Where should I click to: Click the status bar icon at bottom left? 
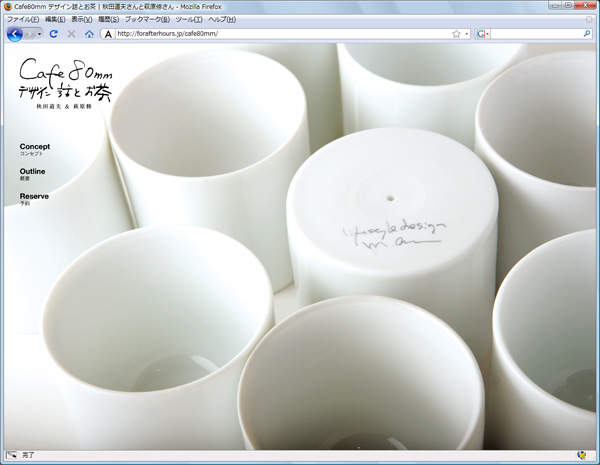(11, 455)
